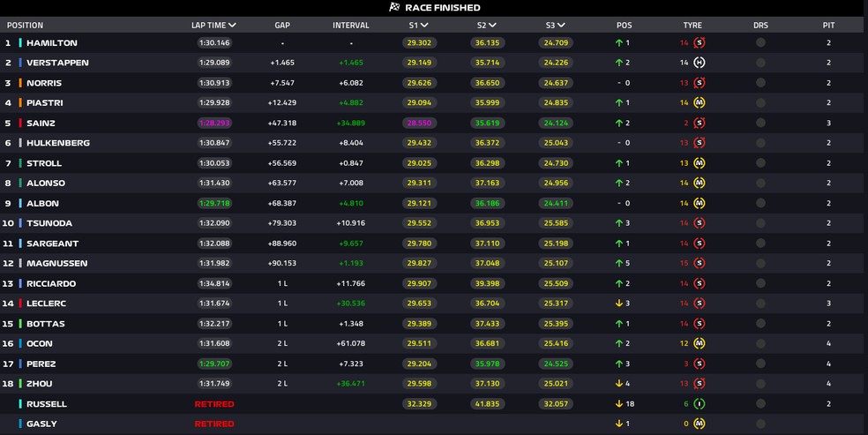868x435 pixels.
Task: Click the team color bar beside ALONSO
Action: [x=20, y=184]
